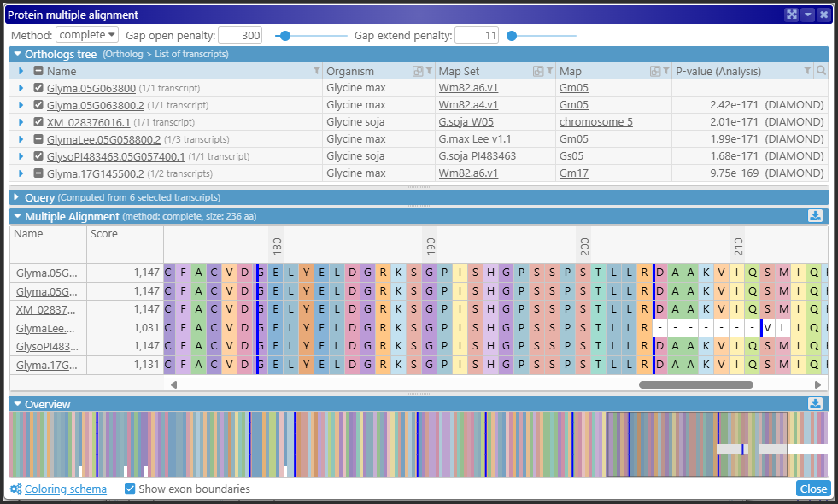Screen dimensions: 838x504
Task: Click the search icon in table header
Action: (x=822, y=71)
